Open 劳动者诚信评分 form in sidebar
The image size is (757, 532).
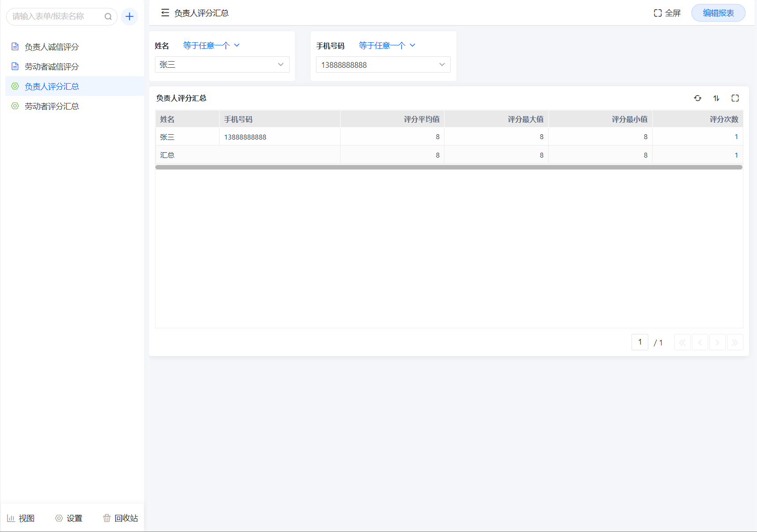point(51,67)
